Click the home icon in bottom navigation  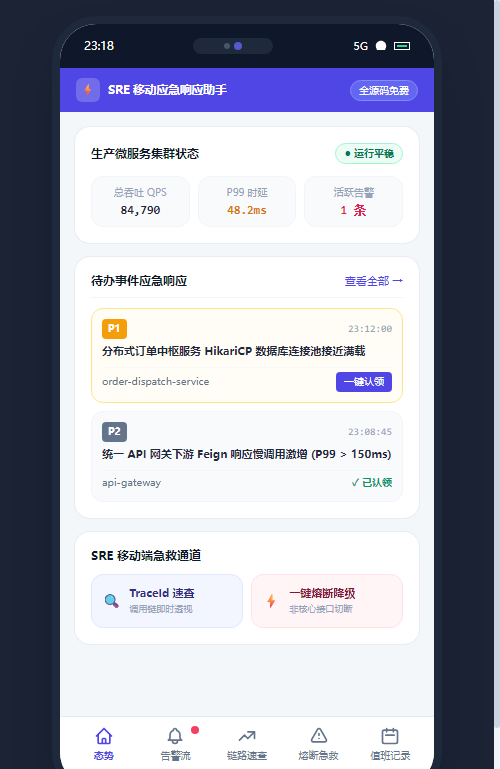click(x=103, y=736)
